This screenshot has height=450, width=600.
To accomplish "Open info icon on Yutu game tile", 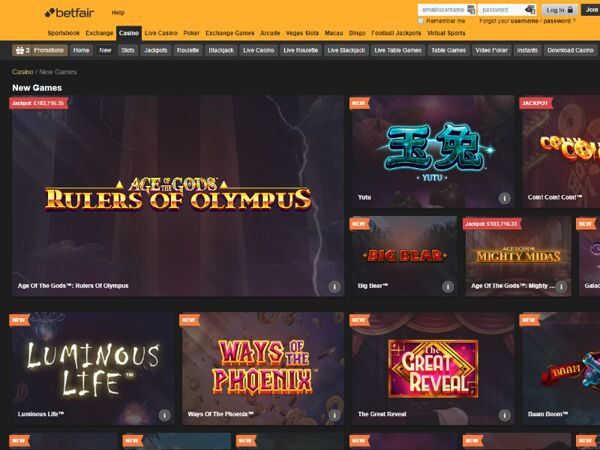I will tap(505, 198).
